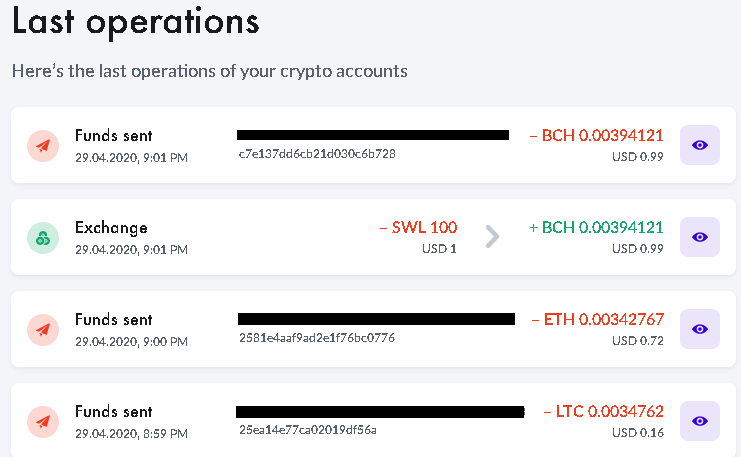The width and height of the screenshot is (741, 457).
Task: Open transaction hash c7e137dd6cb21d030c6b728
Action: click(317, 154)
